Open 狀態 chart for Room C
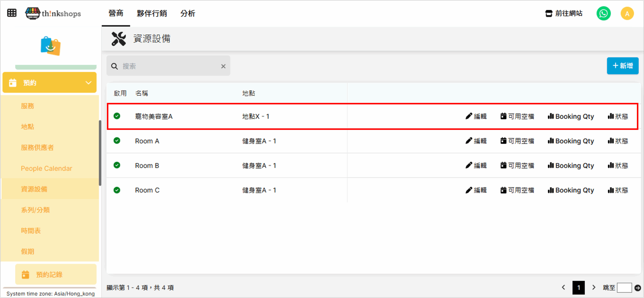Screen dimensions: 644x298 click(618, 190)
